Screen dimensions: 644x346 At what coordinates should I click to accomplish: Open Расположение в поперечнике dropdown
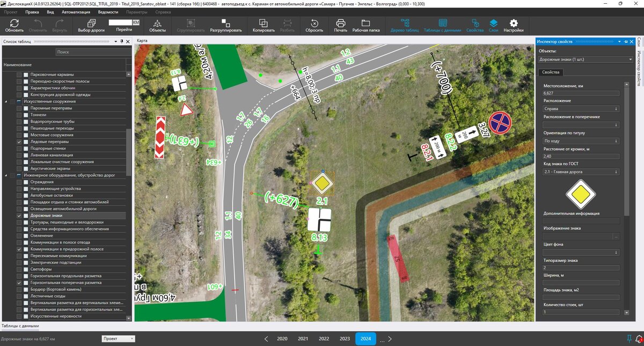click(x=581, y=124)
